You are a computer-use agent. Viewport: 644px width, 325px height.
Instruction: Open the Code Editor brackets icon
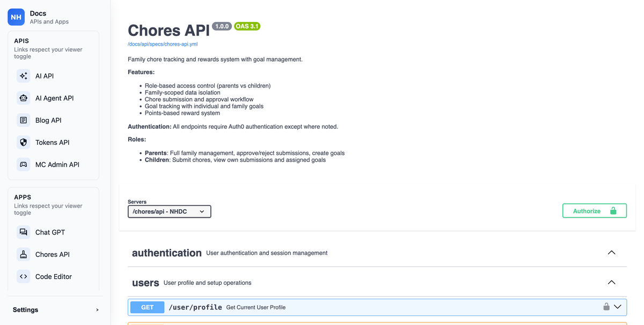(24, 276)
